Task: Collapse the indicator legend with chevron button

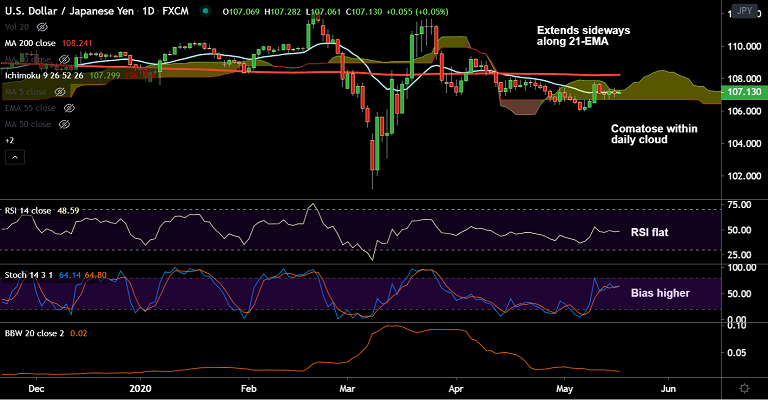Action: pos(15,157)
